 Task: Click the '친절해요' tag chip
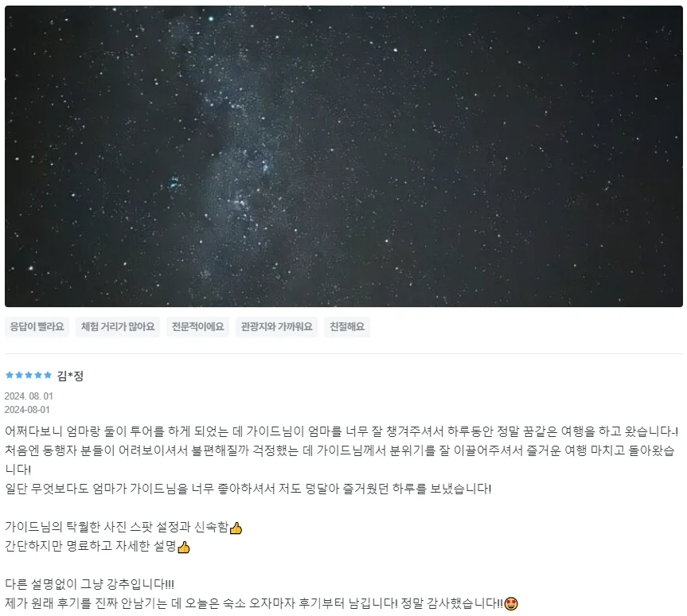click(347, 327)
